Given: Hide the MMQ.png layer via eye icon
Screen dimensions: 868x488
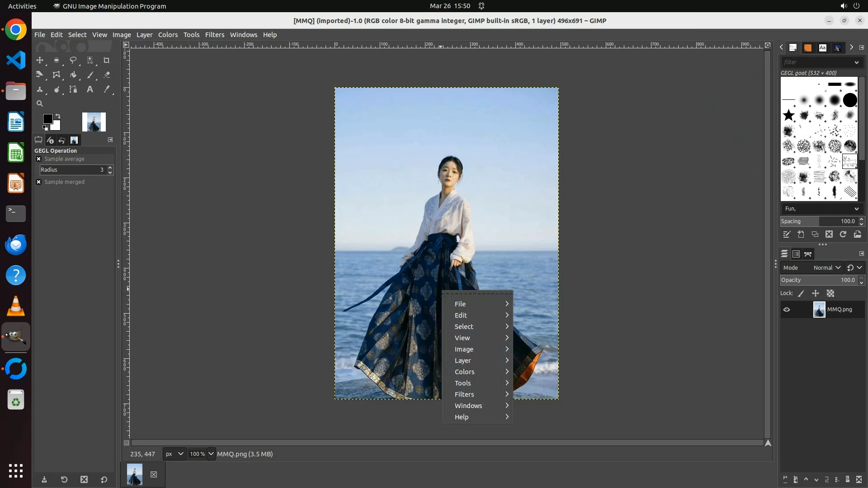Looking at the screenshot, I should tap(787, 310).
